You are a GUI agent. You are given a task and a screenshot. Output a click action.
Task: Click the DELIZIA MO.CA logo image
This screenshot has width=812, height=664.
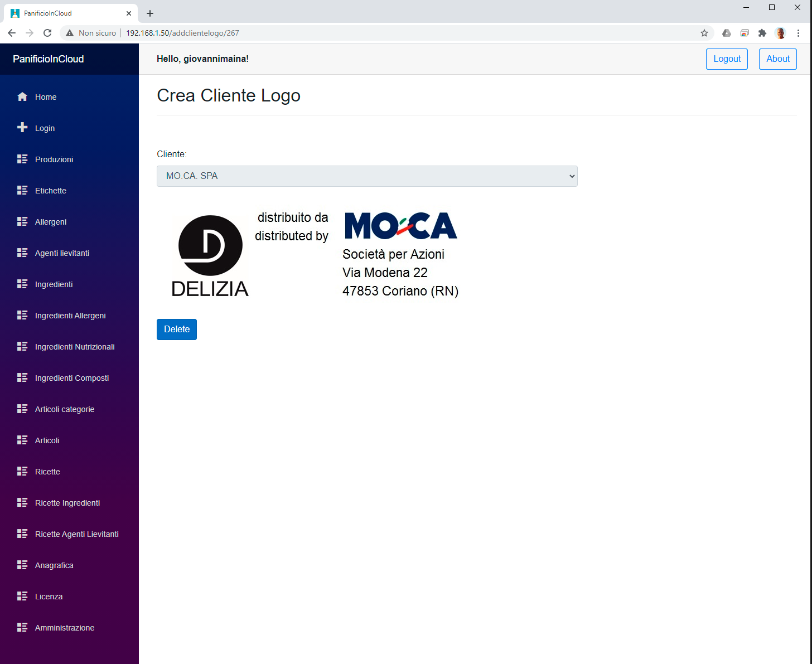[x=315, y=254]
